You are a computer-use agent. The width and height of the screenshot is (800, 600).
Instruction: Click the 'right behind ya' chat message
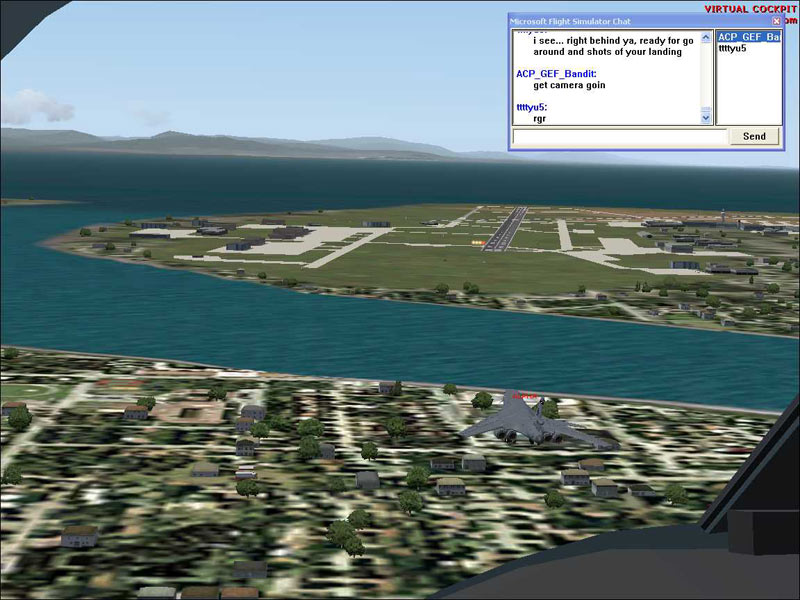tap(613, 46)
